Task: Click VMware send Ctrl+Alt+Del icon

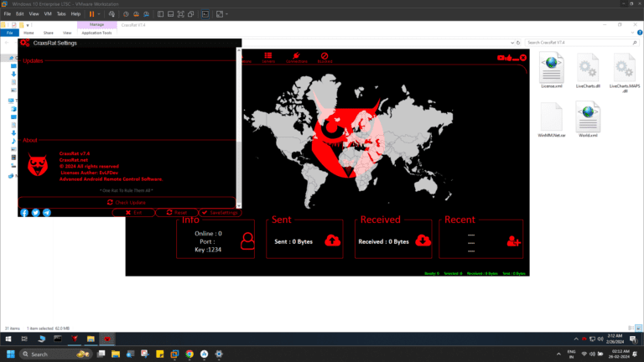Action: (112, 14)
